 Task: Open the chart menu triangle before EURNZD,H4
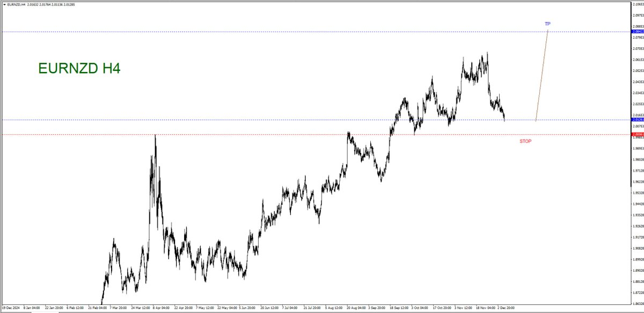coord(4,4)
